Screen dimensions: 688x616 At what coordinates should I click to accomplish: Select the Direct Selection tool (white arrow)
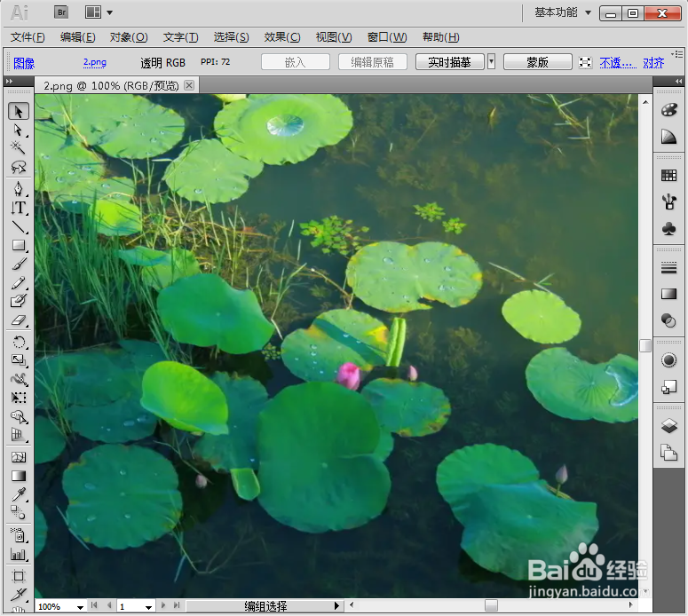coord(18,130)
